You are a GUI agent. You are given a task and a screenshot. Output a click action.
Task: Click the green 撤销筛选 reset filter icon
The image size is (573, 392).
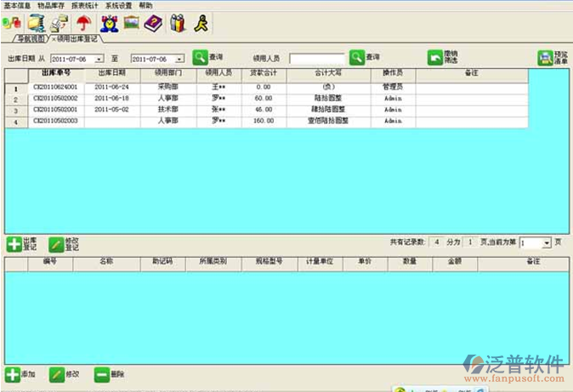(x=434, y=58)
